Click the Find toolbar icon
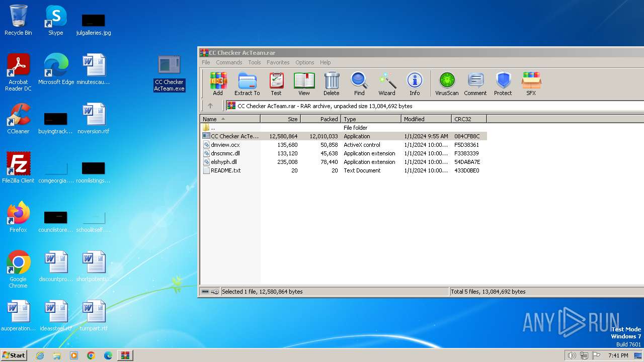The image size is (644, 362). [x=359, y=83]
